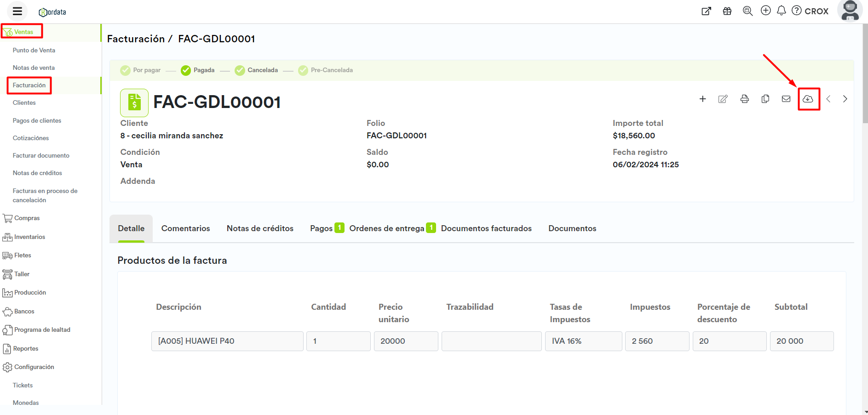Print the invoice using printer icon
Image resolution: width=868 pixels, height=415 pixels.
(x=744, y=99)
